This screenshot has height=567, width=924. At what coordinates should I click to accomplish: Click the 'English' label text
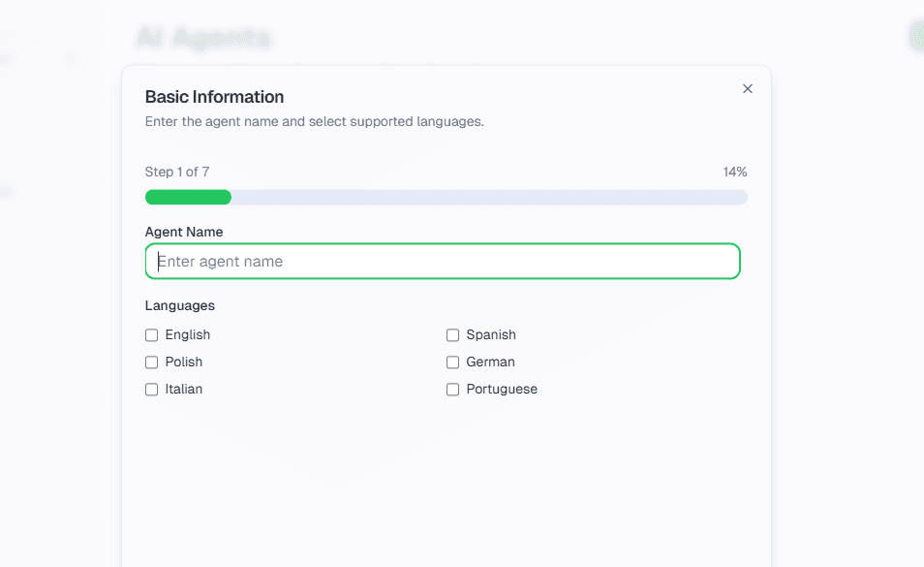tap(188, 335)
